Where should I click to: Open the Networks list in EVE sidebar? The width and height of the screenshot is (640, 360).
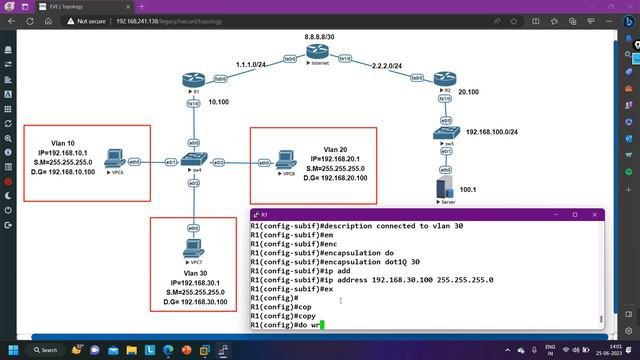point(8,80)
